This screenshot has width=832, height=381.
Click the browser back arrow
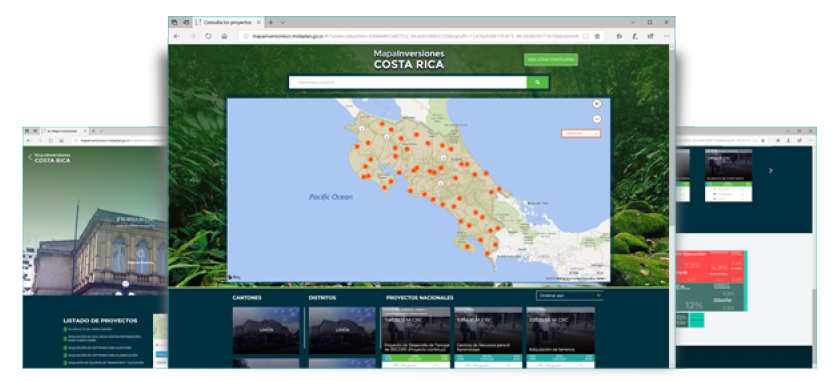pyautogui.click(x=177, y=37)
